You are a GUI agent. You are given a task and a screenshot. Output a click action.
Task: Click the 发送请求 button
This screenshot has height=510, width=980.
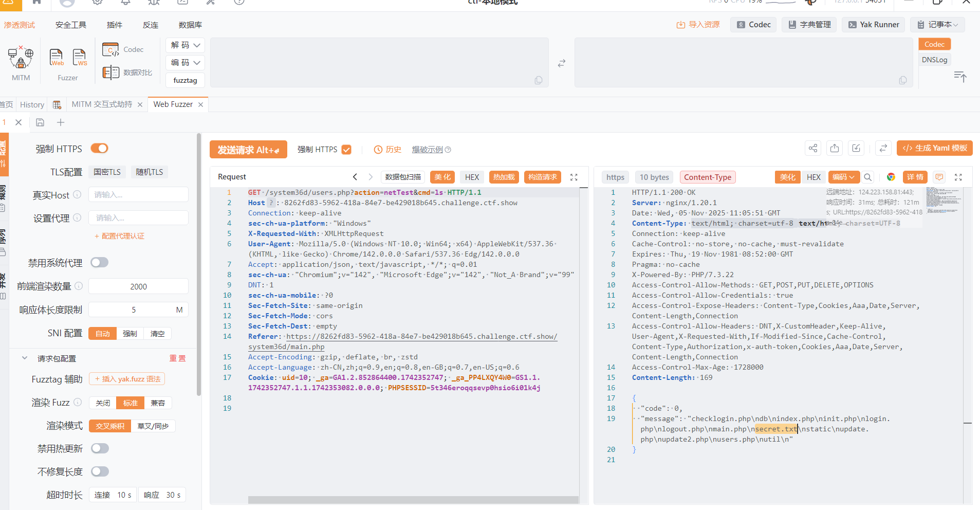(x=248, y=150)
